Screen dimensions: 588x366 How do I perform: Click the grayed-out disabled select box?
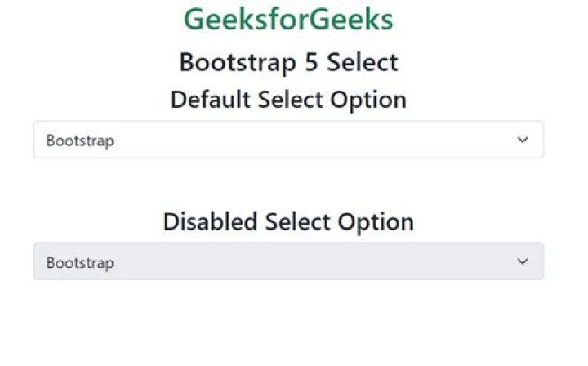[x=288, y=261]
